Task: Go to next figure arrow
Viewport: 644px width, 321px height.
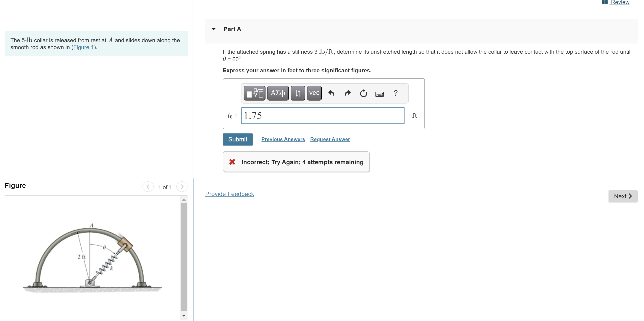Action: pos(182,187)
